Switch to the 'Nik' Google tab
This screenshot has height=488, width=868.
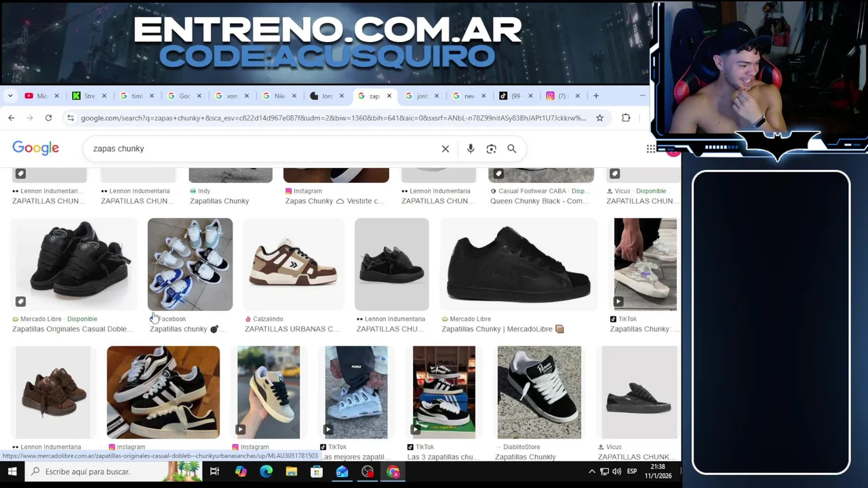click(x=279, y=96)
